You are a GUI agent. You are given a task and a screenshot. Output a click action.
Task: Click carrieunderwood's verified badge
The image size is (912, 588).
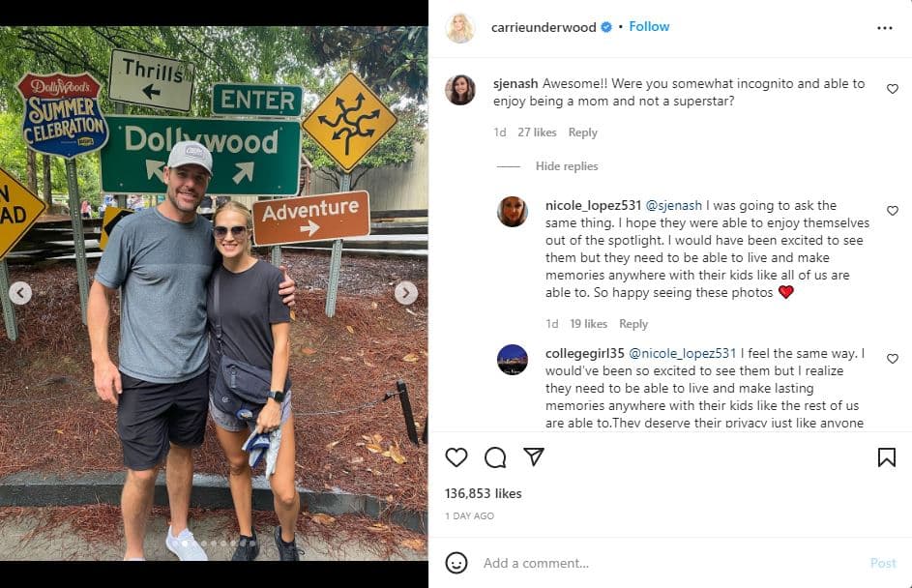pos(606,27)
